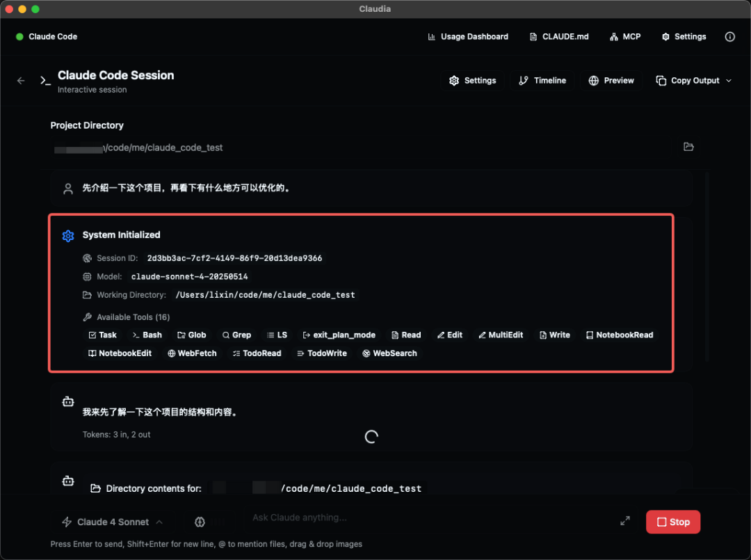Focus the Ask Claude anything input
751x560 pixels.
click(x=431, y=518)
